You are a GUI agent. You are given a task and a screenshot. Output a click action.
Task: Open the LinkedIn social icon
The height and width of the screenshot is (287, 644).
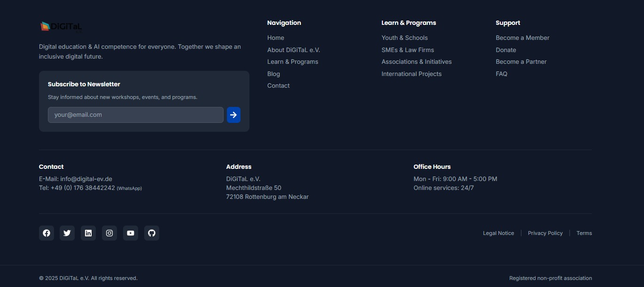tap(88, 233)
